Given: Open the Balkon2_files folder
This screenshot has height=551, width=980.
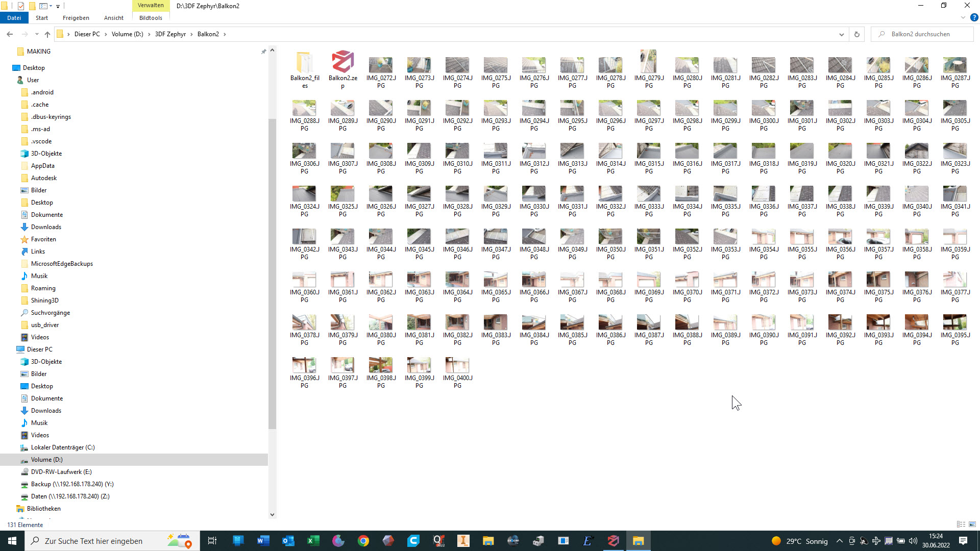Looking at the screenshot, I should [304, 63].
